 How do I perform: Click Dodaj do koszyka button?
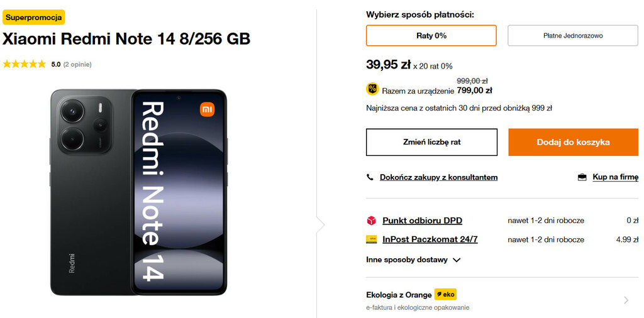(x=573, y=142)
